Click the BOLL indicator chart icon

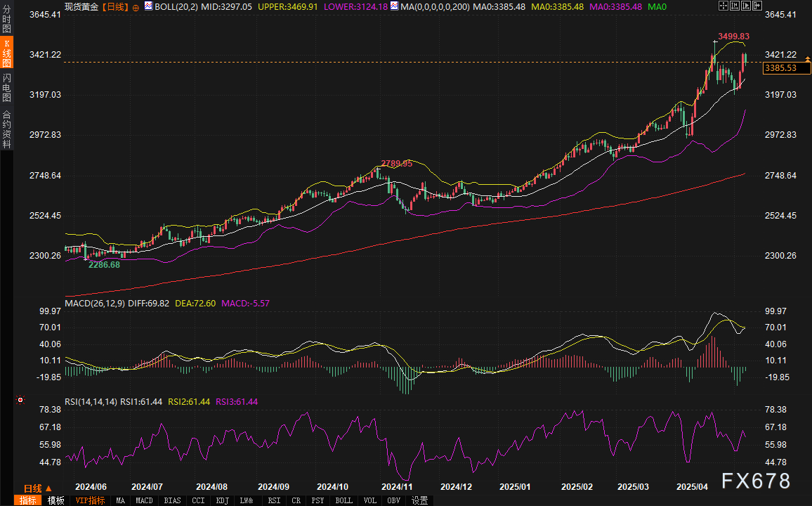coord(148,6)
